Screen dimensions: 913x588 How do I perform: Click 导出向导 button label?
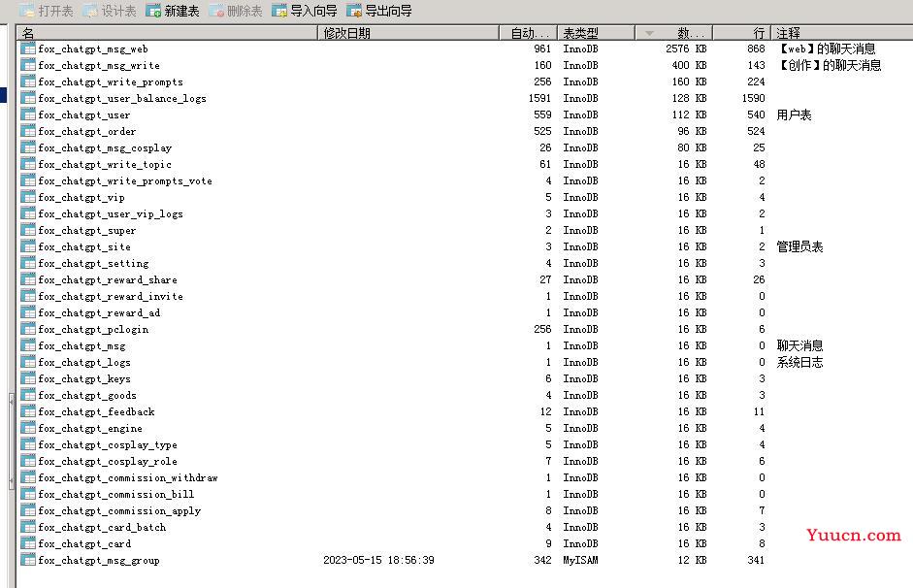(x=388, y=11)
